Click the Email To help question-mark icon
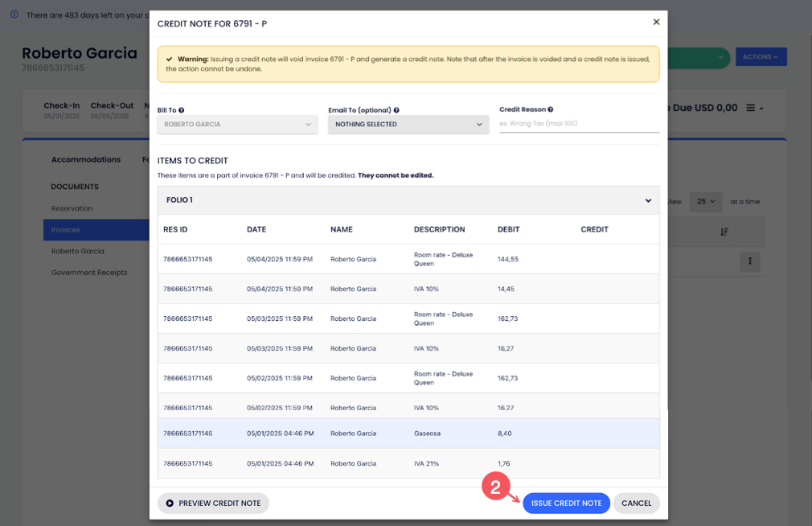The width and height of the screenshot is (812, 526). point(396,110)
